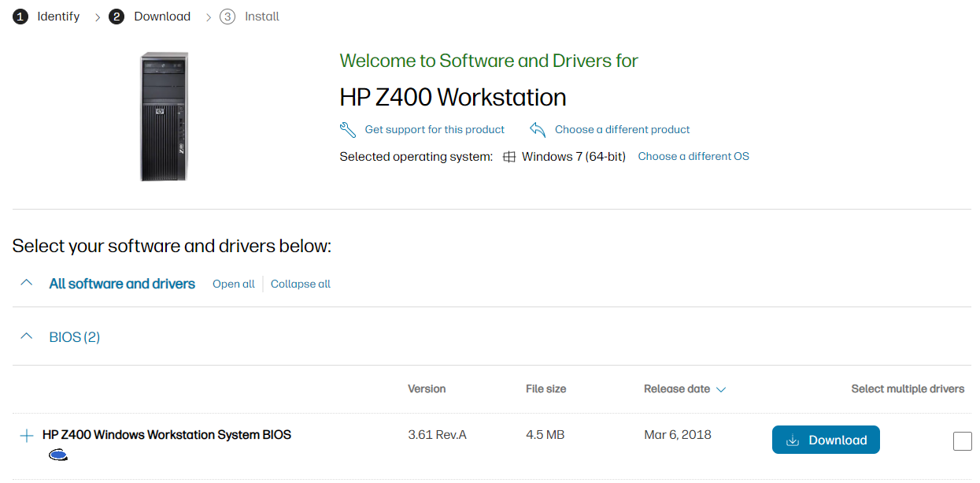Click Open all link
980x483 pixels.
click(234, 284)
